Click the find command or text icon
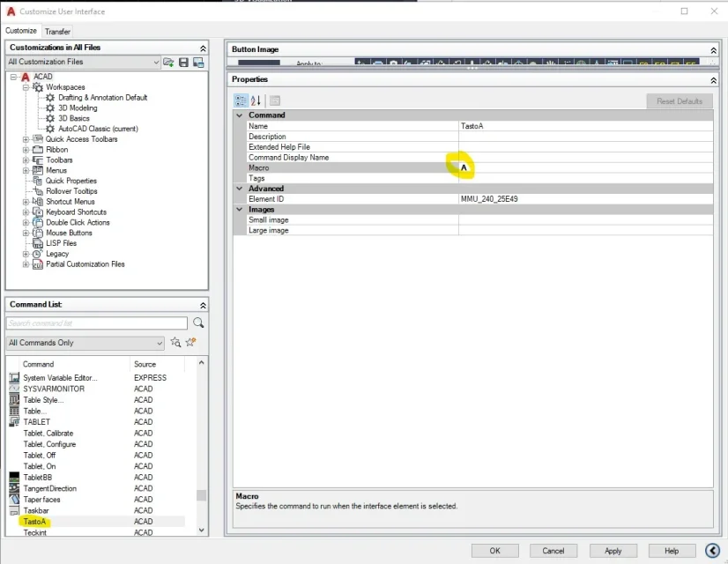The image size is (728, 564). point(175,343)
